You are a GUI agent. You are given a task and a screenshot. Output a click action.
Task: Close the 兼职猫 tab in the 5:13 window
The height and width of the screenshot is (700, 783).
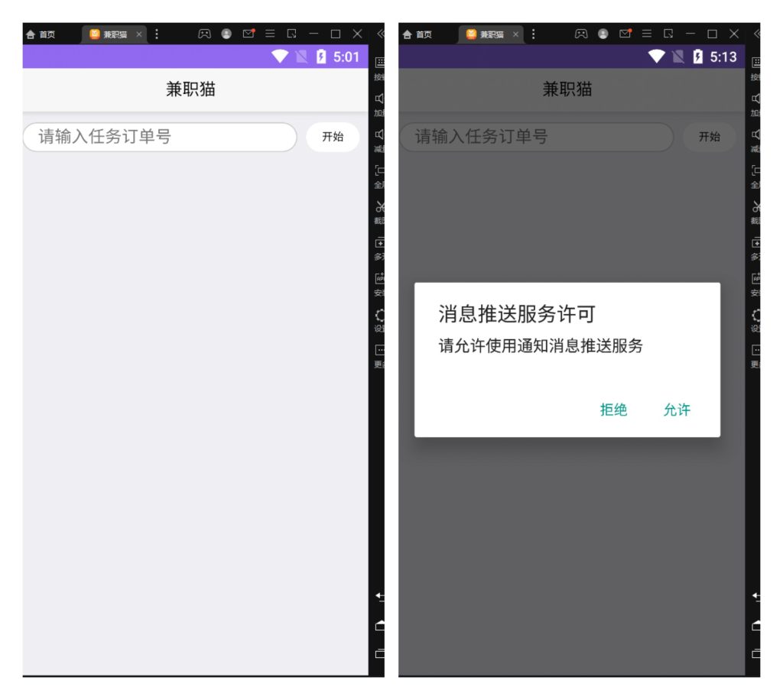pyautogui.click(x=515, y=34)
